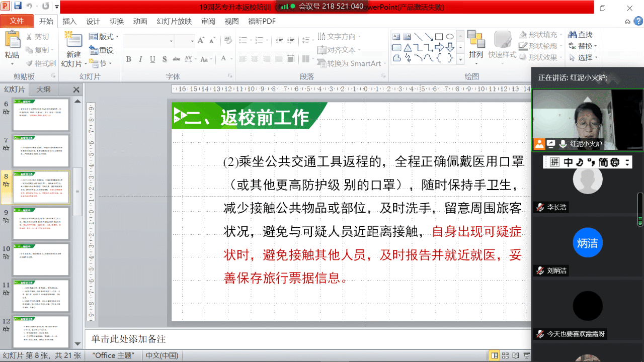The width and height of the screenshot is (644, 362).
Task: Select the oval shape in shapes gallery
Action: [x=450, y=37]
